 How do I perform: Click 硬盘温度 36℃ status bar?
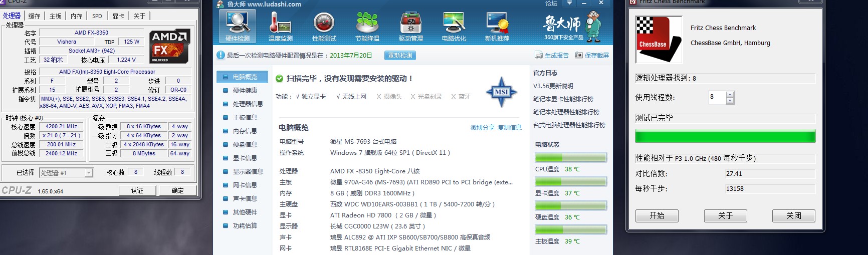pyautogui.click(x=571, y=205)
